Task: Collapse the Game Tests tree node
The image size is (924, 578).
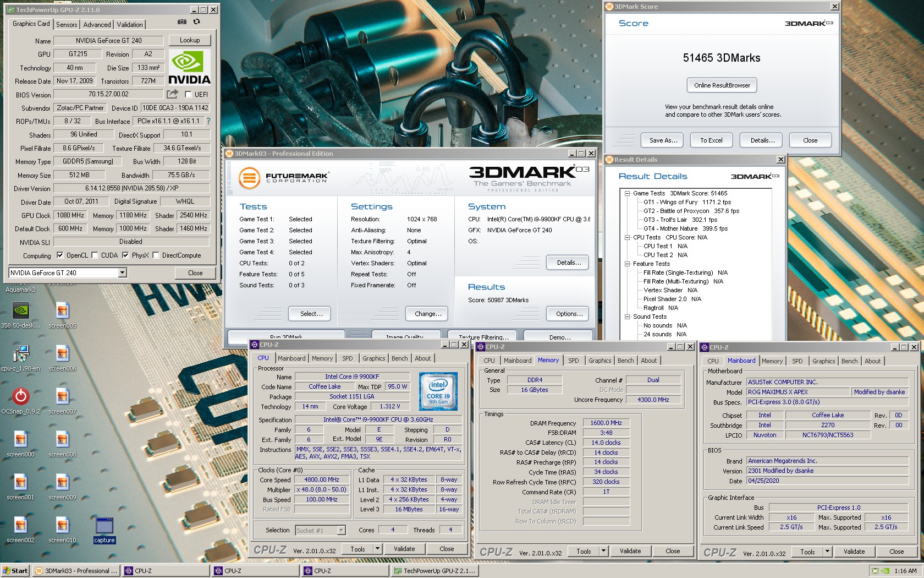Action: pos(627,193)
